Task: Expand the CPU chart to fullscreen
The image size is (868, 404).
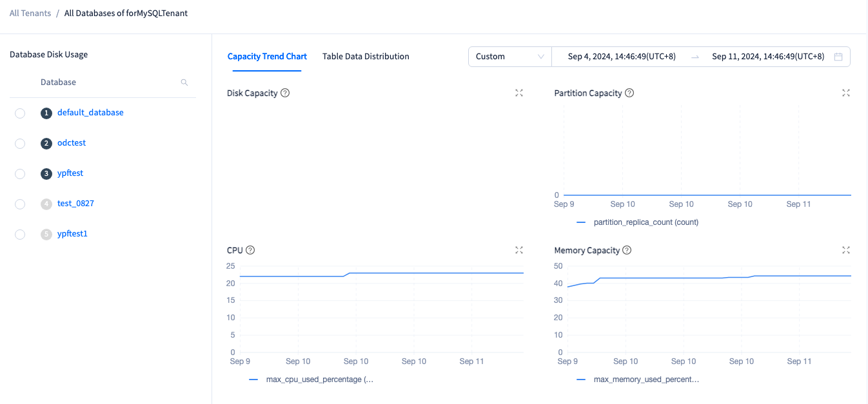Action: 519,250
